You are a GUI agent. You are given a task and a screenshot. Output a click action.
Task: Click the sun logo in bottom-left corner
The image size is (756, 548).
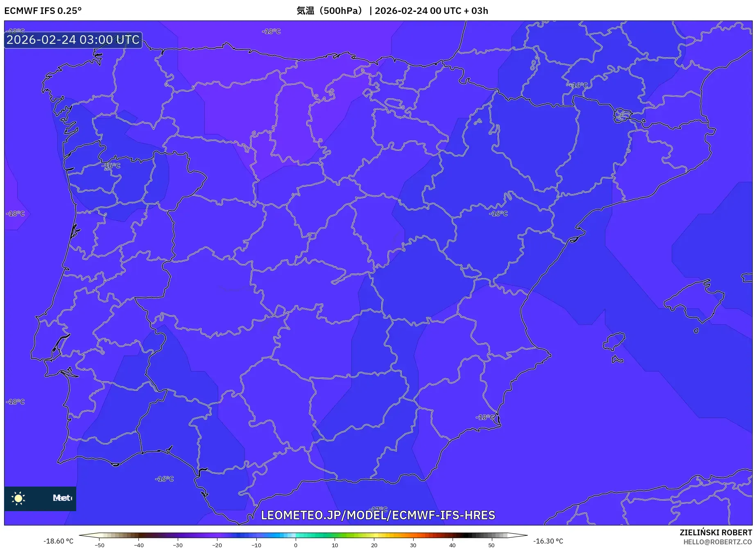(x=18, y=498)
